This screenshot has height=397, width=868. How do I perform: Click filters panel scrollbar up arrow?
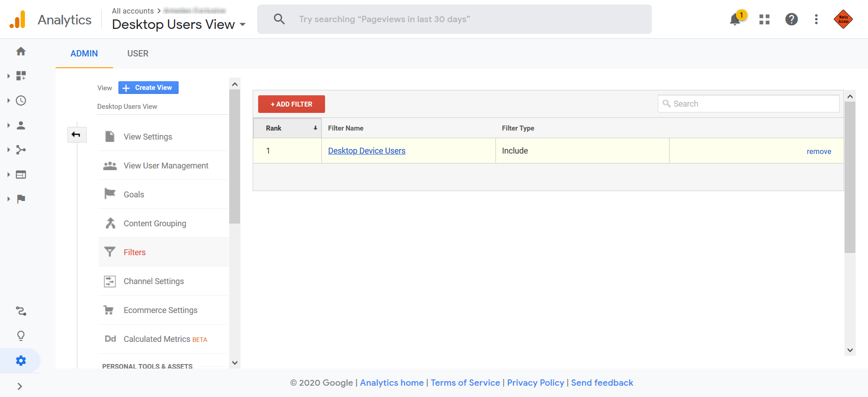click(x=850, y=96)
